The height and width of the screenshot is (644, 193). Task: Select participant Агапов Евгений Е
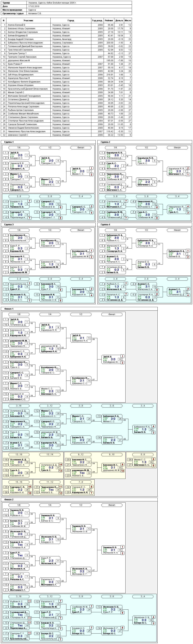pos(16,25)
